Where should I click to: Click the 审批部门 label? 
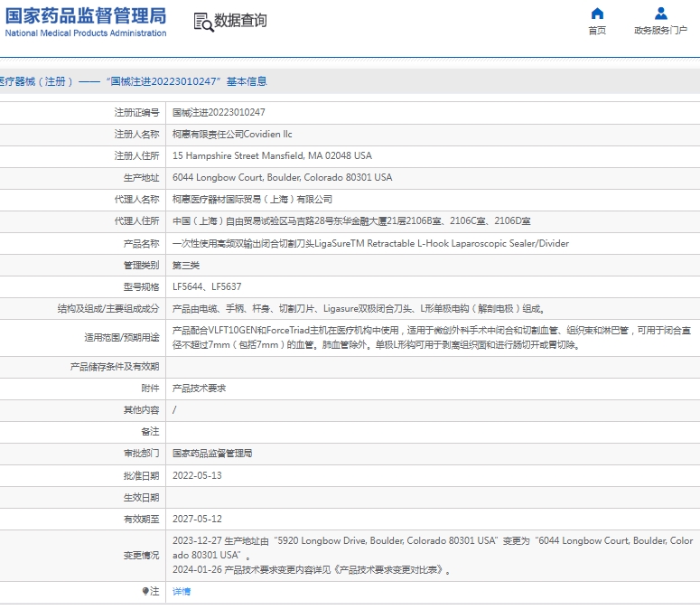pos(141,454)
